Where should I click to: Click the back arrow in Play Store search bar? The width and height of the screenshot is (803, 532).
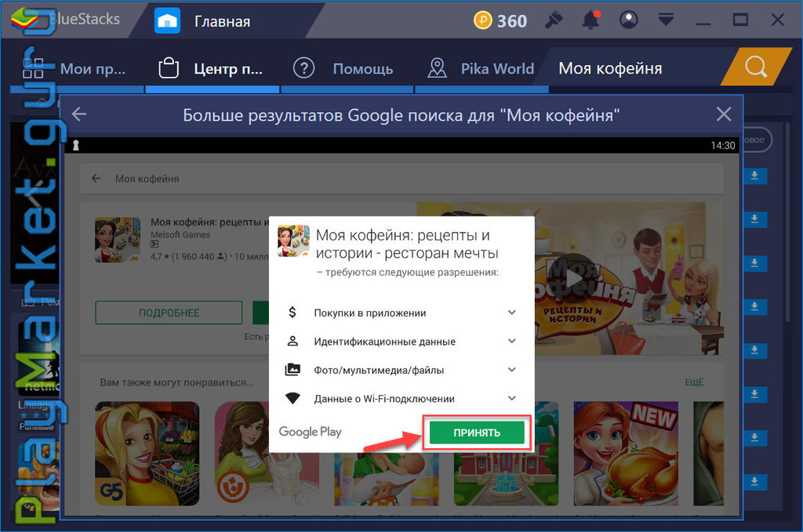pos(96,179)
